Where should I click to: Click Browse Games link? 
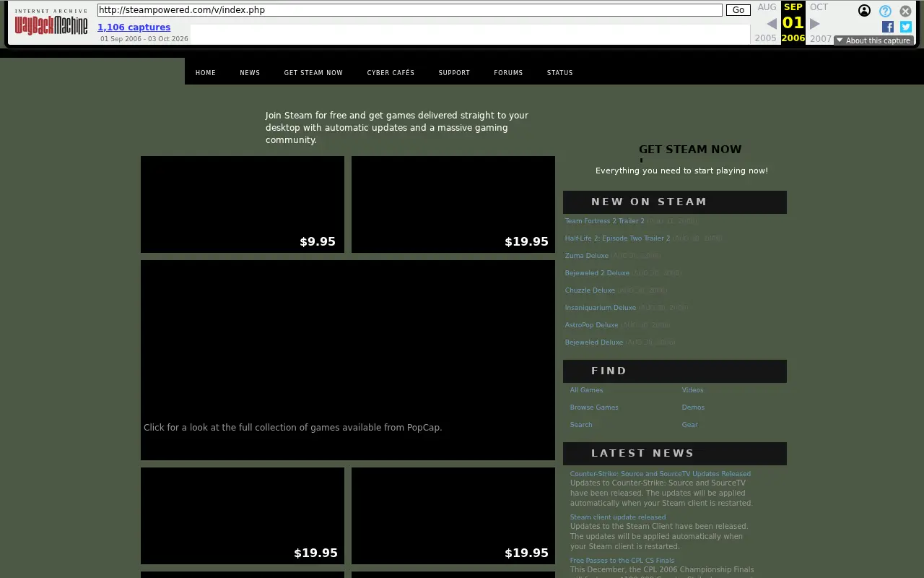[x=594, y=407]
